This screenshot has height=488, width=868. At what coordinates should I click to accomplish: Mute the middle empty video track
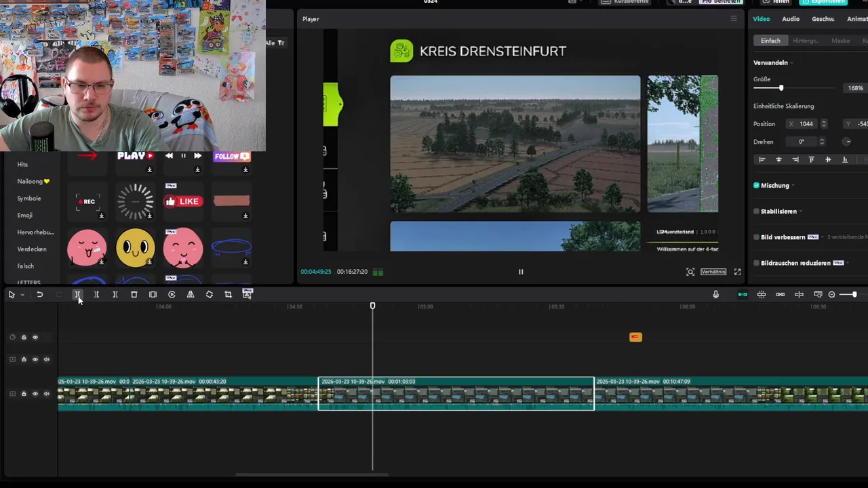point(47,359)
